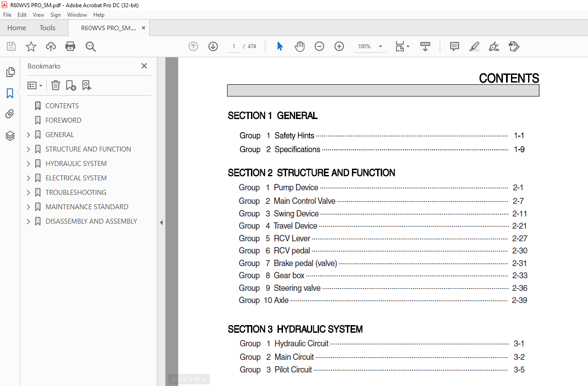Switch to the Tools tab
The height and width of the screenshot is (386, 588).
[x=47, y=28]
